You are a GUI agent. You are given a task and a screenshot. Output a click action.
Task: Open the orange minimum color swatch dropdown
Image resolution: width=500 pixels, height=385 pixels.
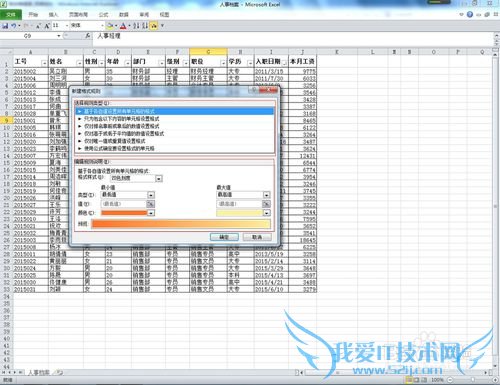click(151, 213)
